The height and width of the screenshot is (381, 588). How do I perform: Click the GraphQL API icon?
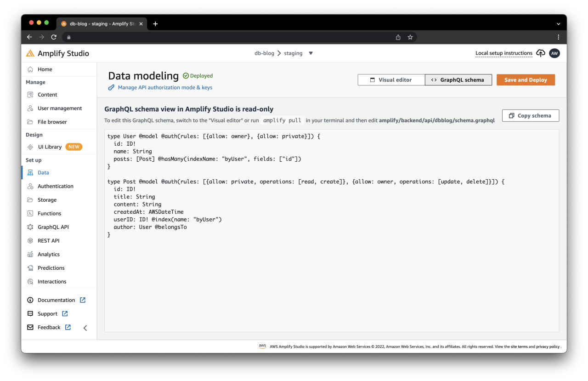[x=30, y=227]
